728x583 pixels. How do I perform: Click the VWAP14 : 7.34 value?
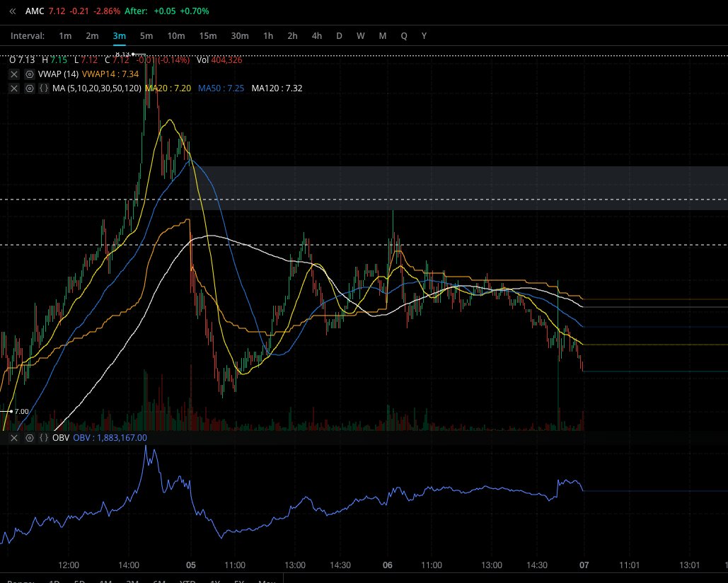click(x=110, y=74)
